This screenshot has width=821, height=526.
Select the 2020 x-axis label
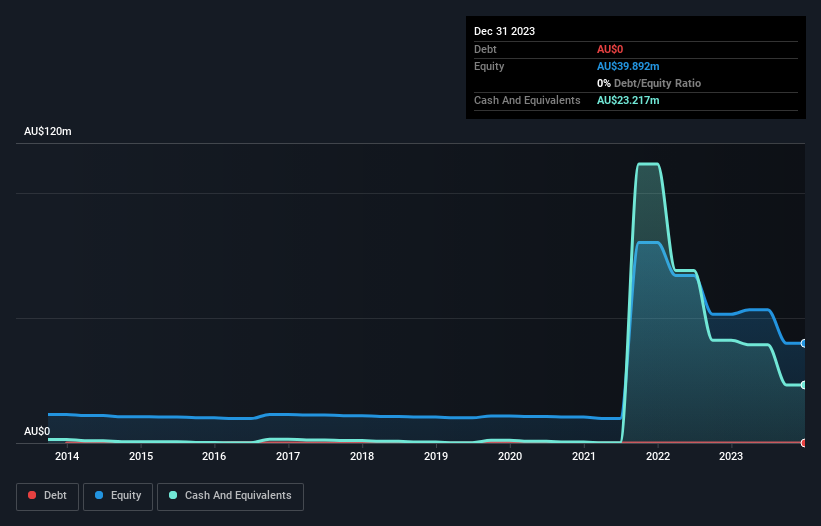(510, 456)
